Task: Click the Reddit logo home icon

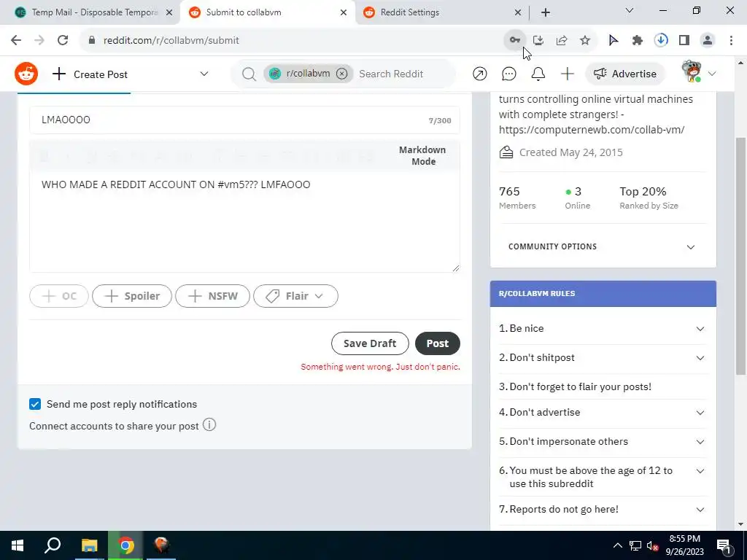Action: click(26, 74)
